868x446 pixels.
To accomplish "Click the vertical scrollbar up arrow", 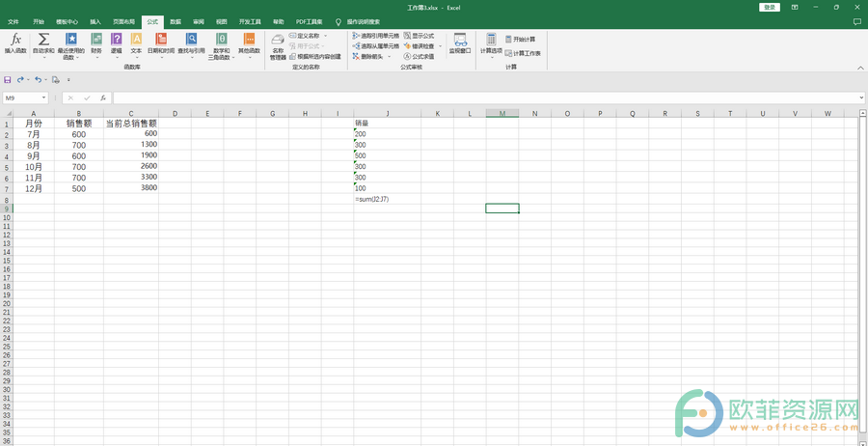I will pyautogui.click(x=862, y=113).
